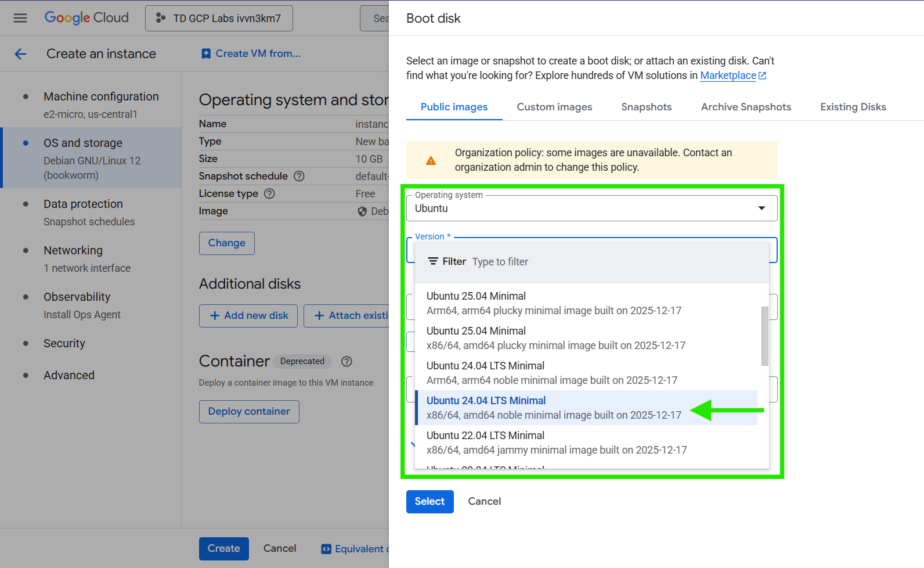Open the Marketplace link
The height and width of the screenshot is (568, 924).
click(x=728, y=76)
